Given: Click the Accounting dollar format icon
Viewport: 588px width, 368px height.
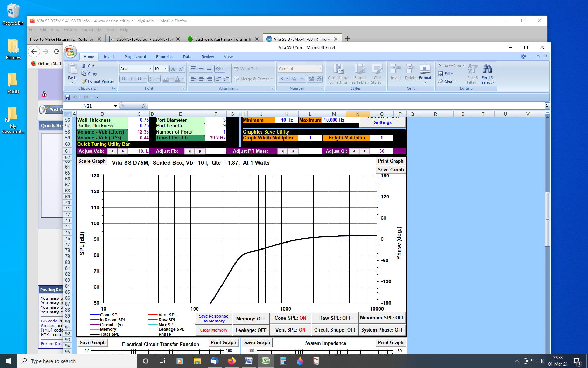Looking at the screenshot, I should (282, 79).
